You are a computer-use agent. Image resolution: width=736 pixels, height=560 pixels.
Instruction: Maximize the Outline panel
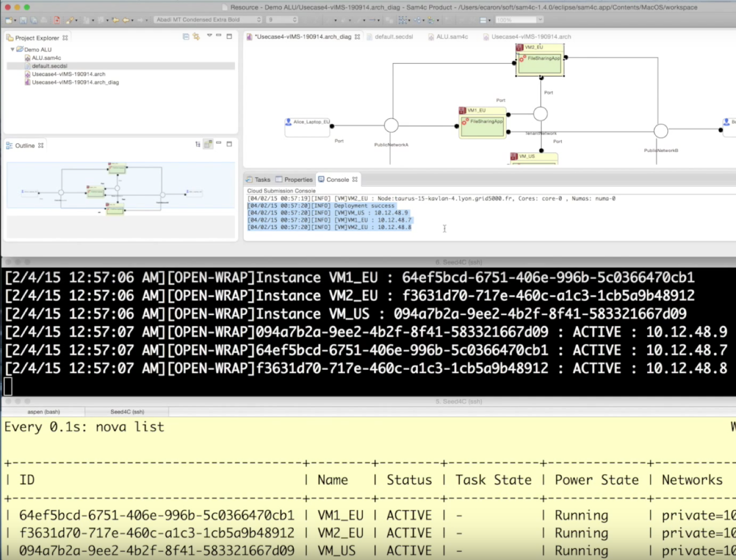point(230,144)
